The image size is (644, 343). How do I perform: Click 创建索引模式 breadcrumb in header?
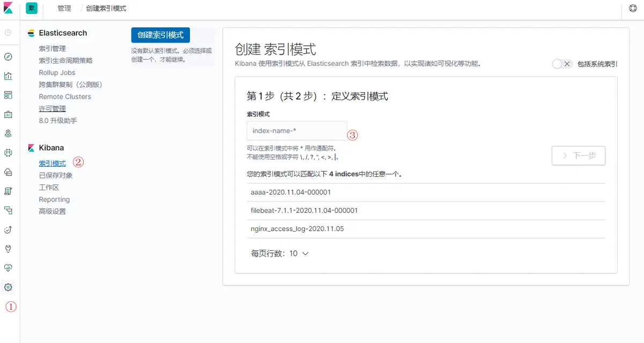pos(106,9)
